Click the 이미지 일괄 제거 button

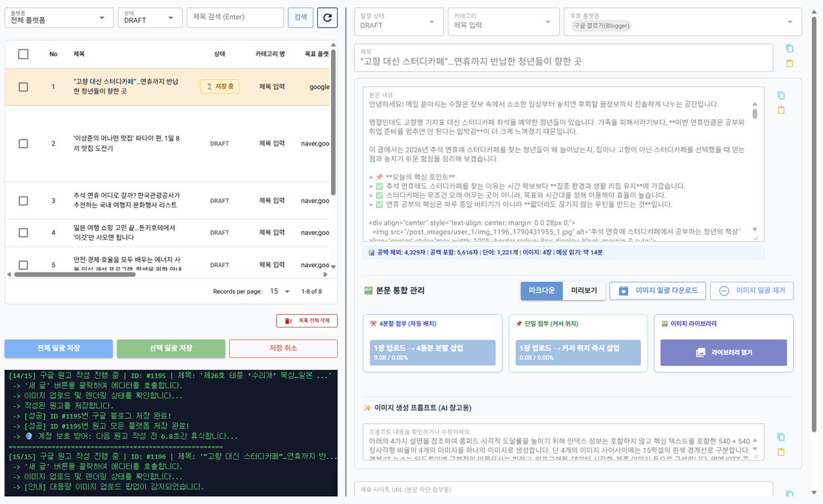click(x=751, y=291)
